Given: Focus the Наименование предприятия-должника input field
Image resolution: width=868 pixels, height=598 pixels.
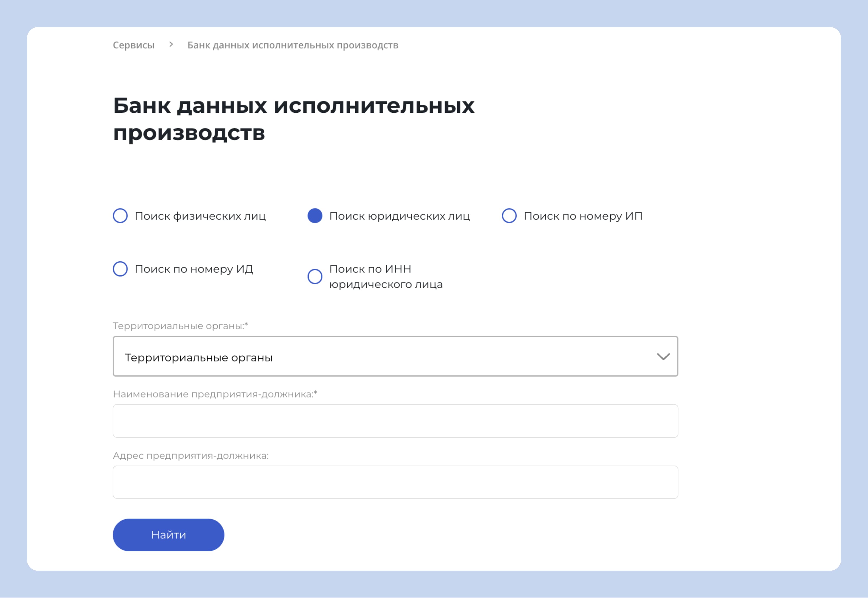Looking at the screenshot, I should (395, 421).
